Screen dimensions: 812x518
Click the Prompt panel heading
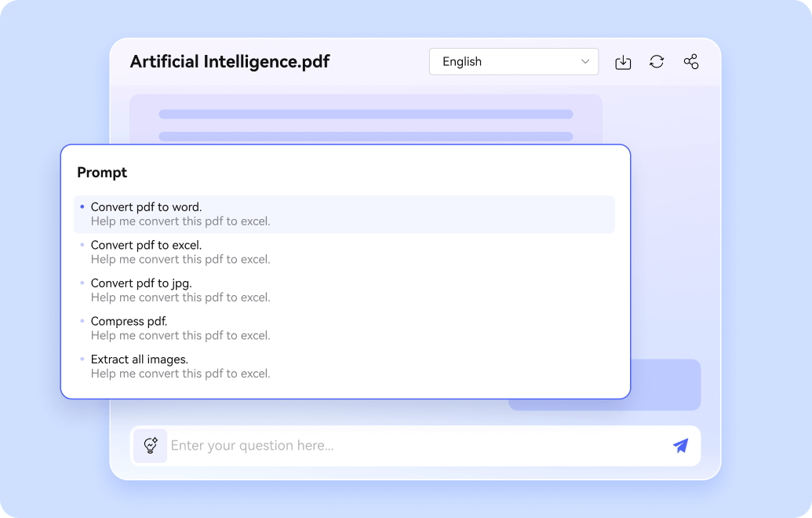(x=102, y=173)
